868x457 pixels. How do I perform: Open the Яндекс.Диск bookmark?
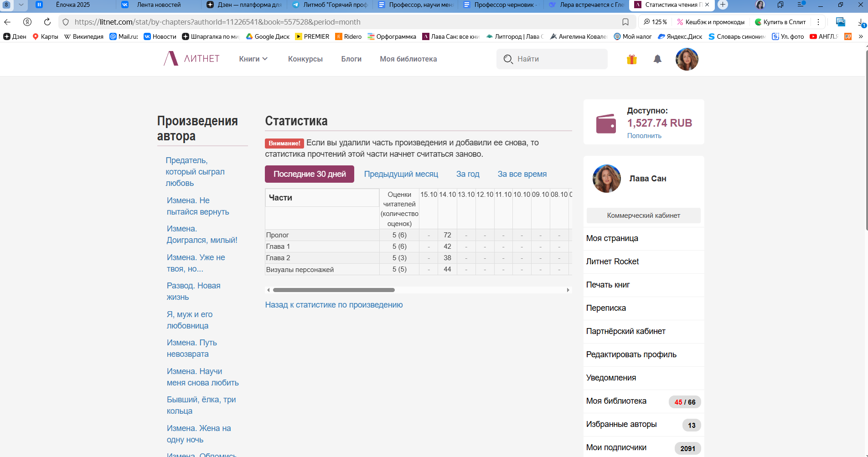point(680,36)
